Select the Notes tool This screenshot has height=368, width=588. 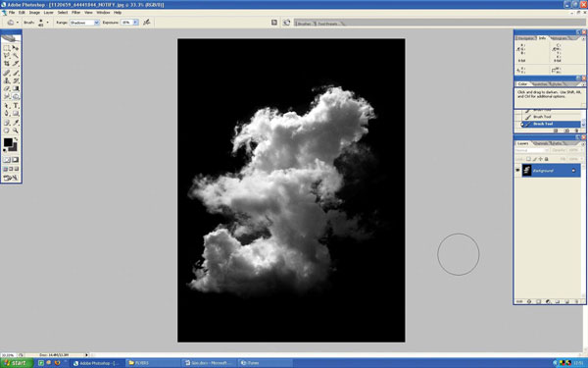[7, 123]
